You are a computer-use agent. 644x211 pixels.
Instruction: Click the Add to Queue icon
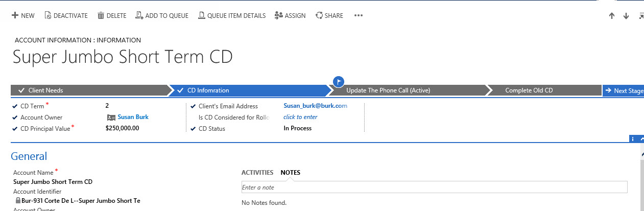click(139, 16)
